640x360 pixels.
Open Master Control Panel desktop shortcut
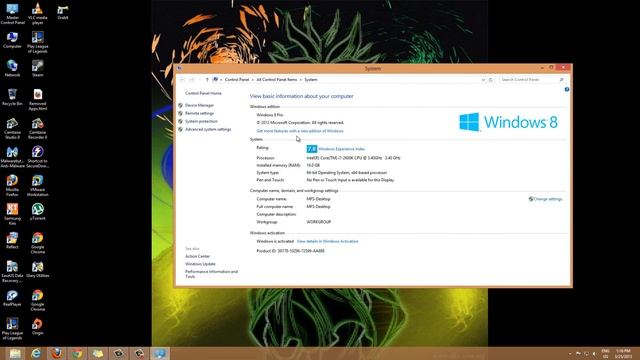[13, 13]
